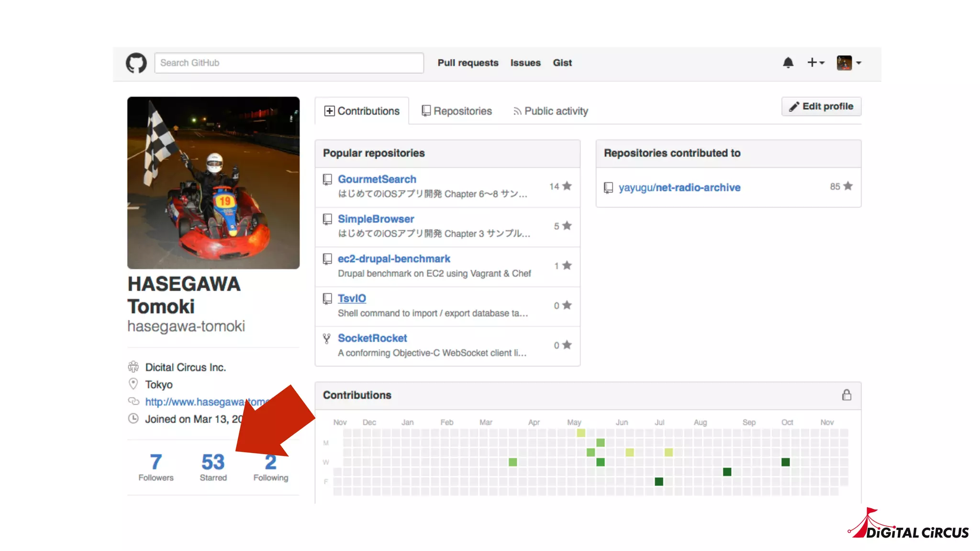Open Pull requests in top navigation

pyautogui.click(x=468, y=63)
